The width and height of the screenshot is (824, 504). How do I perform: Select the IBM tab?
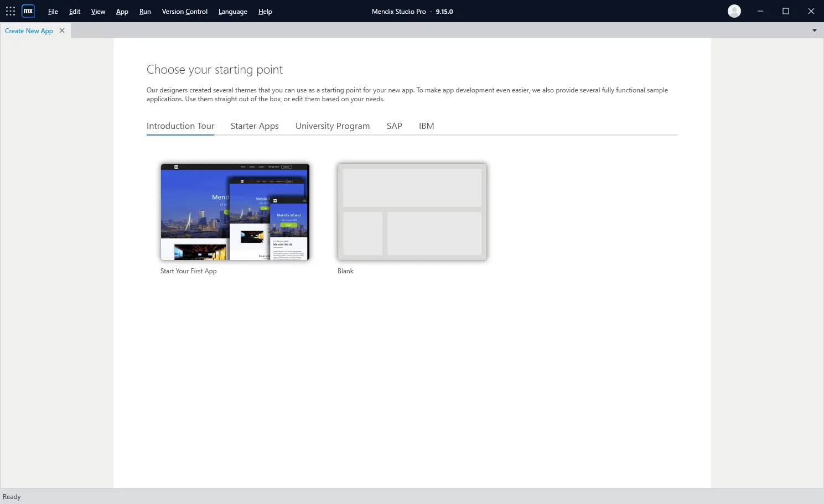(427, 126)
